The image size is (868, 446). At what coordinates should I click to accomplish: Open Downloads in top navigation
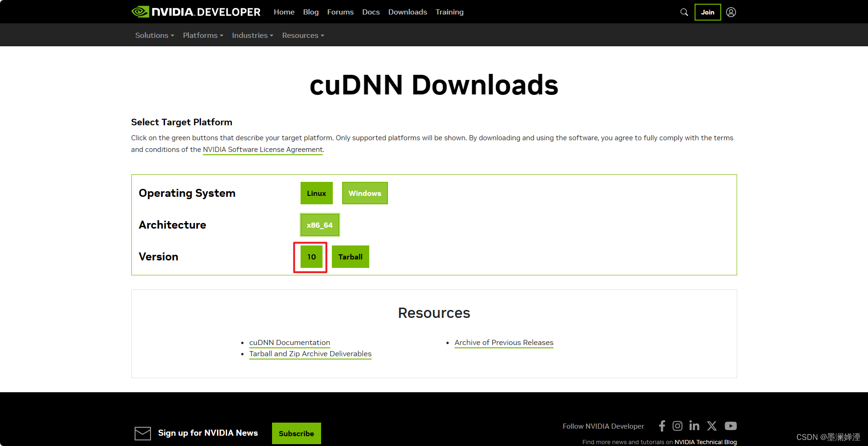tap(408, 12)
